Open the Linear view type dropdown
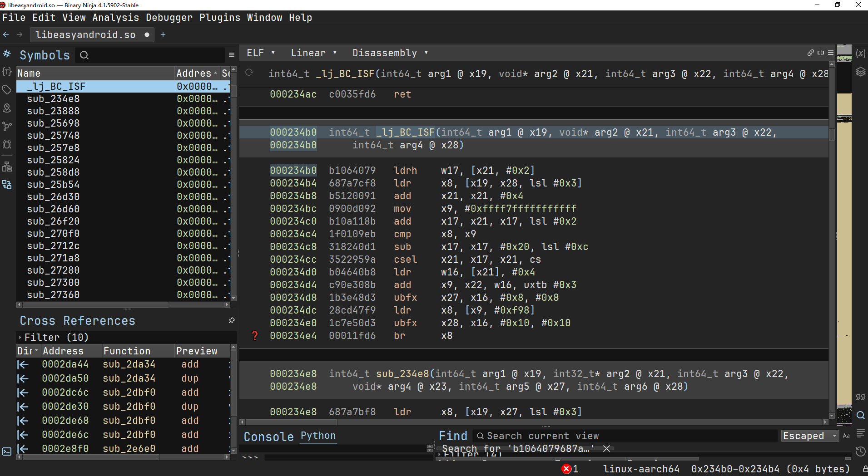This screenshot has width=868, height=476. pos(314,53)
